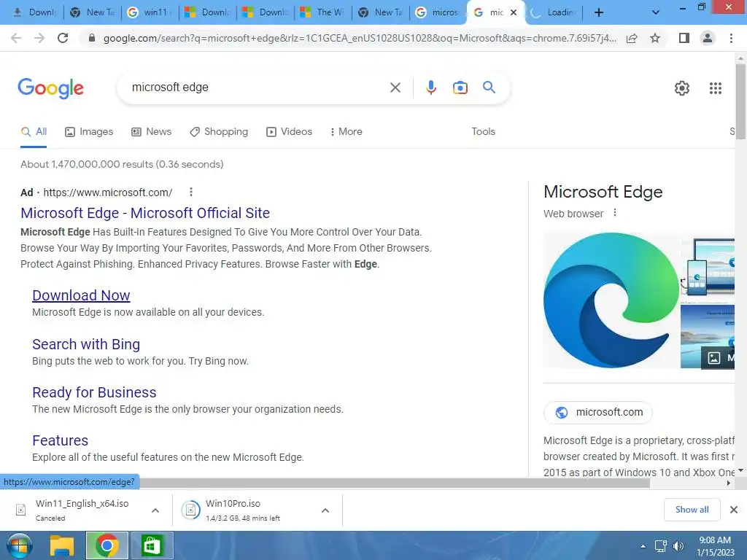The height and width of the screenshot is (560, 747).
Task: Switch to Images results
Action: (x=89, y=132)
